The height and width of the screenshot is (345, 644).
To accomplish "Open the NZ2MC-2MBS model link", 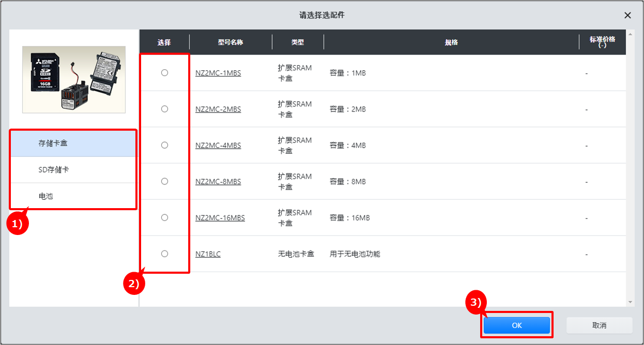I will 218,109.
